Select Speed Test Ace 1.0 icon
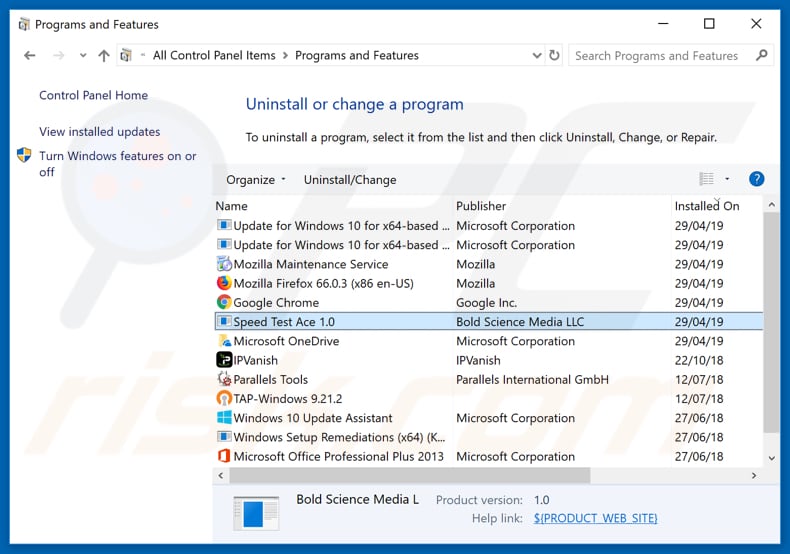 pos(224,321)
